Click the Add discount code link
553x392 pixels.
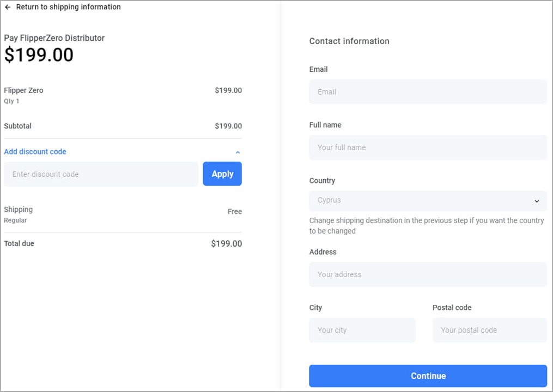35,152
